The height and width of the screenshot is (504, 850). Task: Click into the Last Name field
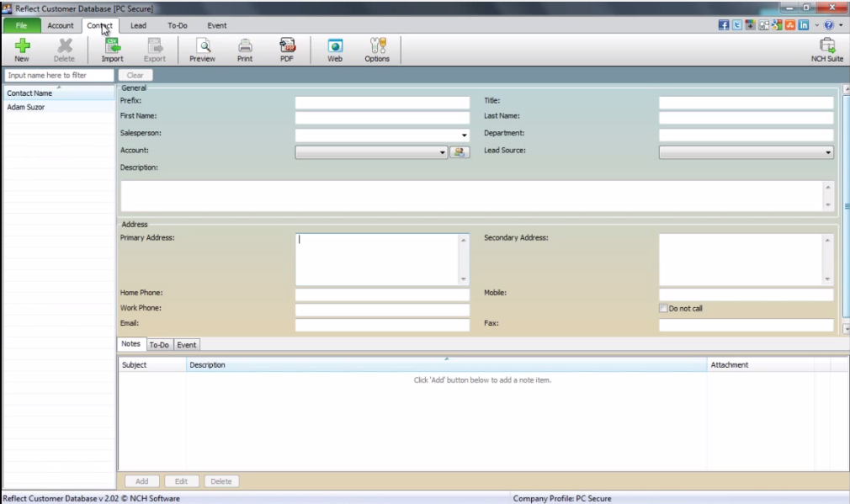[746, 118]
